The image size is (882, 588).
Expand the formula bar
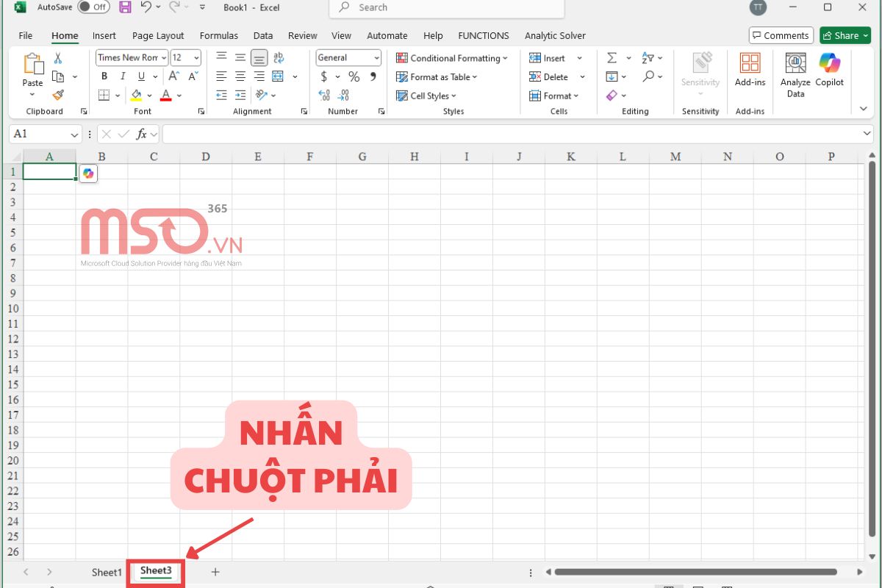tap(868, 134)
